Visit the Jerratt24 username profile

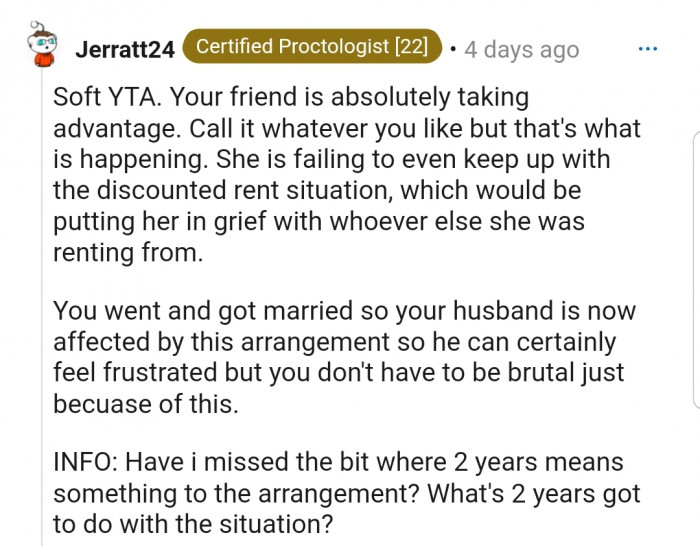[x=125, y=49]
